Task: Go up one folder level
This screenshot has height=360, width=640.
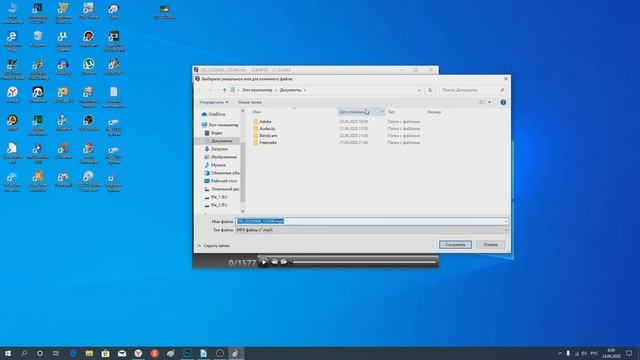Action: [x=224, y=90]
